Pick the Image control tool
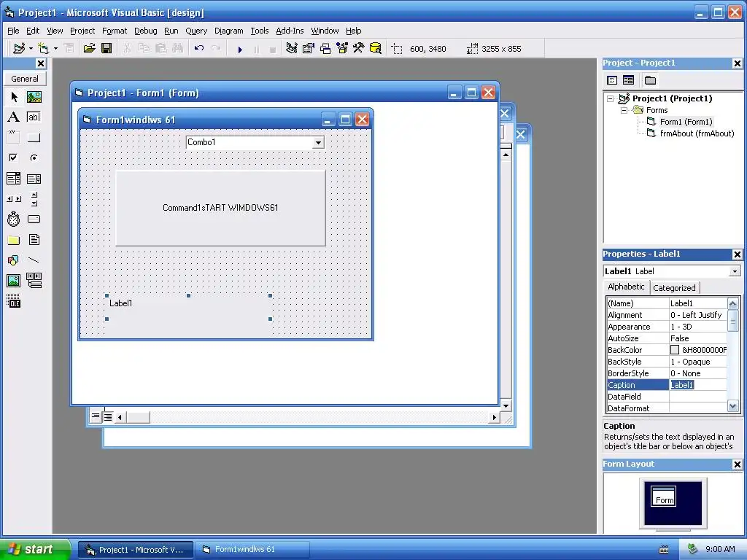The image size is (747, 560). pyautogui.click(x=14, y=281)
